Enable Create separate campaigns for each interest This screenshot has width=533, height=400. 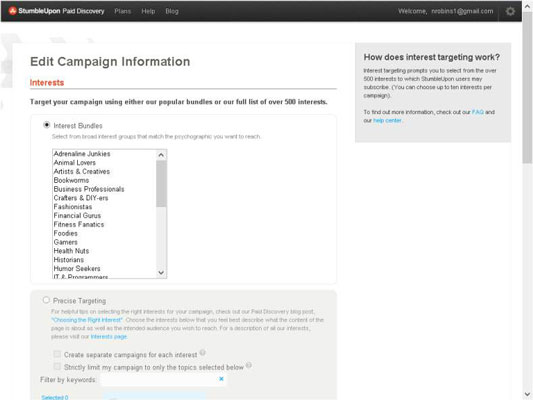[57, 354]
